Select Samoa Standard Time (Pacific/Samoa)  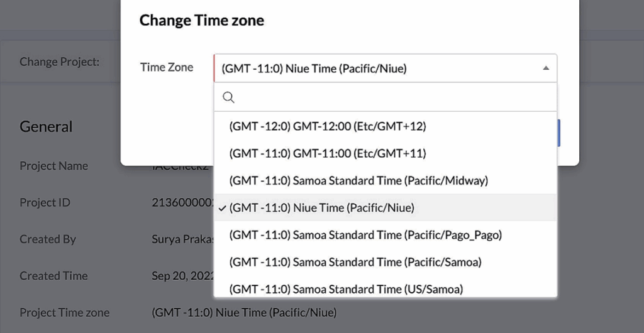[355, 262]
